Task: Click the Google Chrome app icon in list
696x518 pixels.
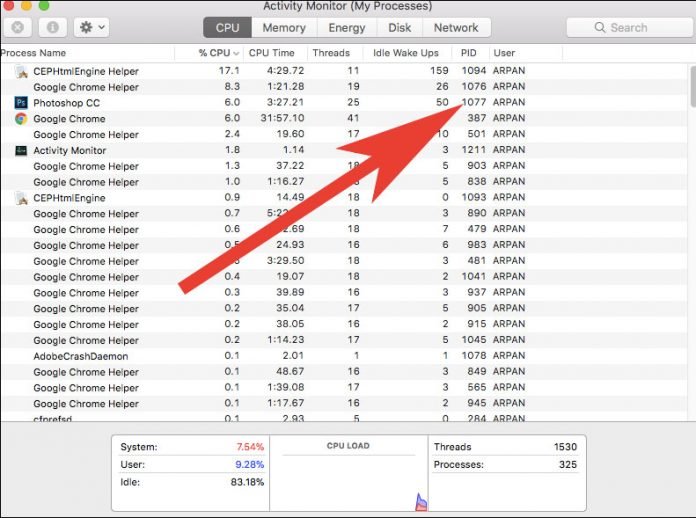Action: pyautogui.click(x=21, y=119)
